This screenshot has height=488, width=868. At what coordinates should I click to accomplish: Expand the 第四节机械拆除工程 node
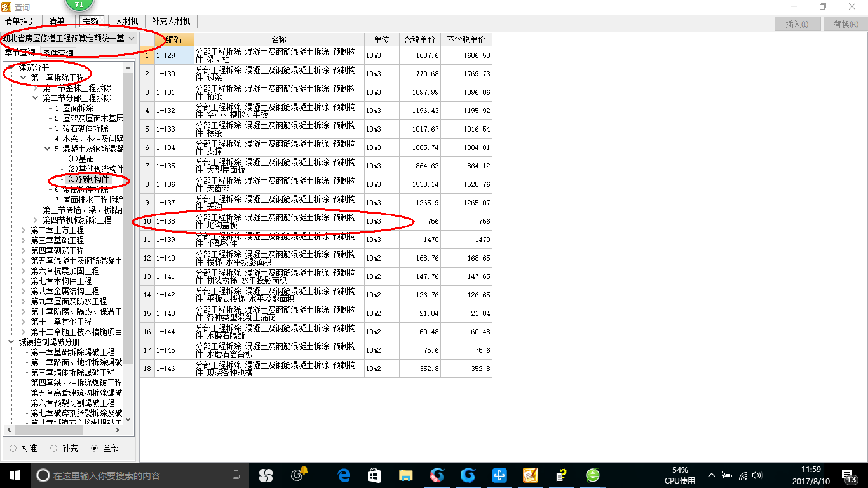[36, 220]
